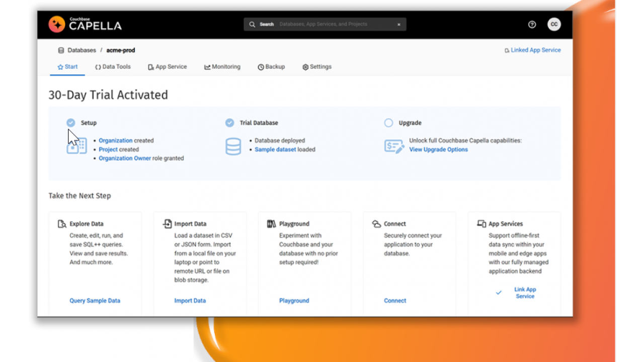Click the Import Data card icon

[167, 224]
